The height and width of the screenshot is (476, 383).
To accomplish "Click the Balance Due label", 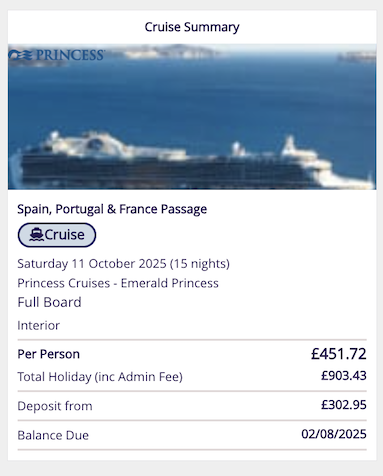I will coord(53,435).
